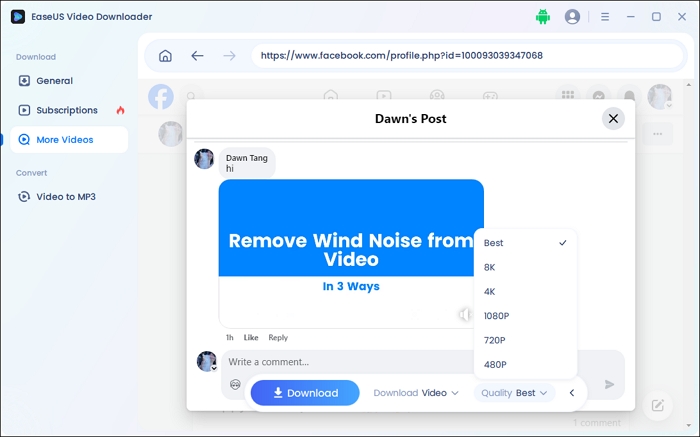Viewport: 700px width, 437px height.
Task: Click the scrollbar down arrow
Action: [x=689, y=426]
